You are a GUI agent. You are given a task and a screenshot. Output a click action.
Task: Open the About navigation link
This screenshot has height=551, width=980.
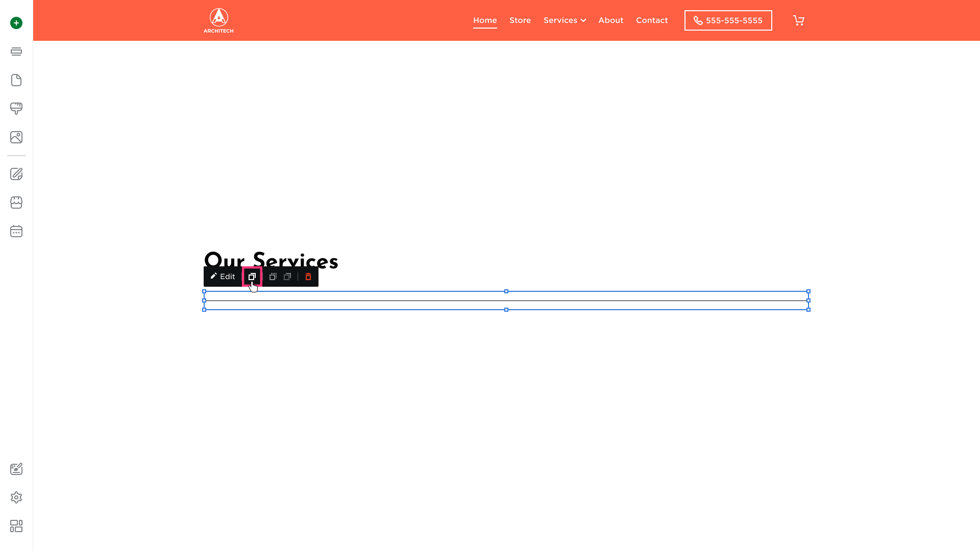tap(611, 20)
